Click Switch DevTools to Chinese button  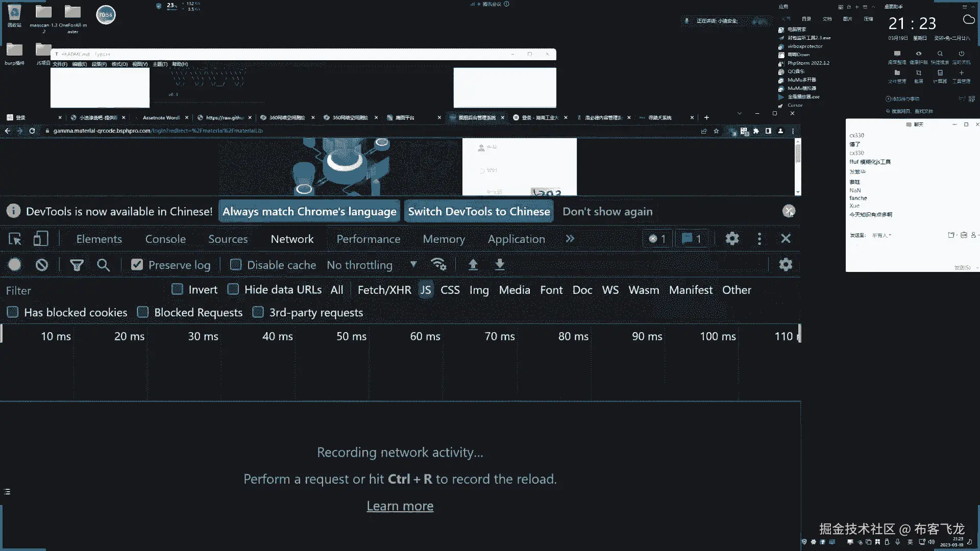479,211
